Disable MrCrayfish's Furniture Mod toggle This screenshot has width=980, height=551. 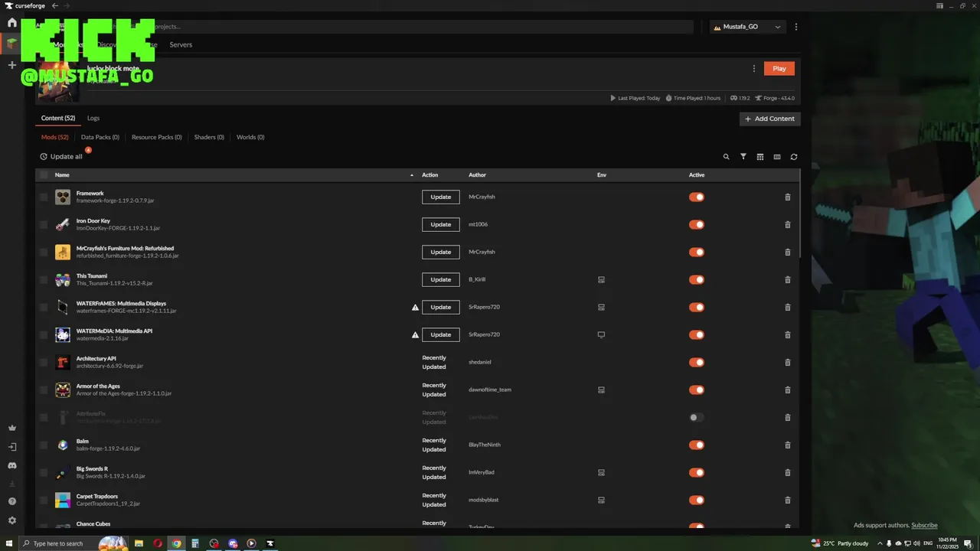(697, 253)
